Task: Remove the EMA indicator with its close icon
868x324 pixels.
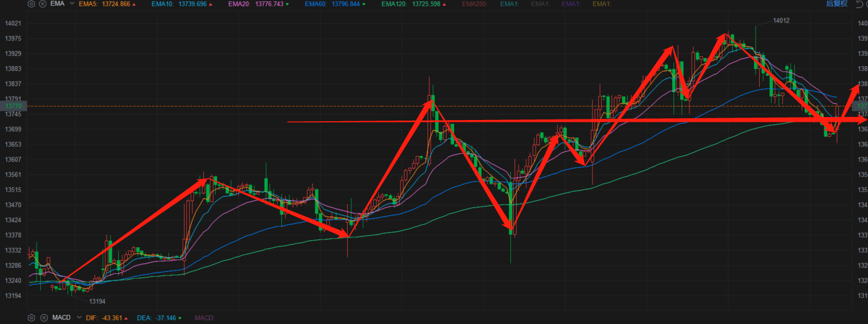Action: tap(43, 4)
